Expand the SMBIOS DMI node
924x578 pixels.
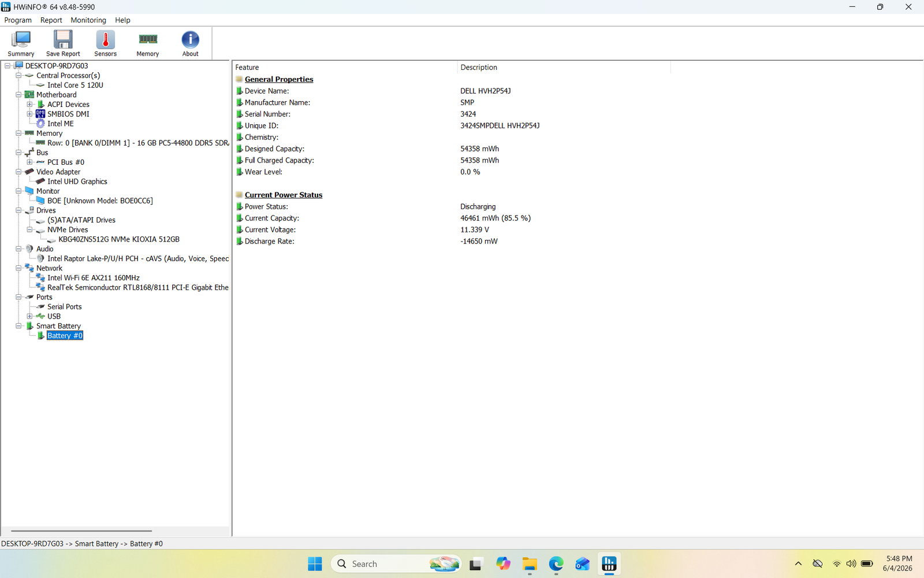point(29,114)
